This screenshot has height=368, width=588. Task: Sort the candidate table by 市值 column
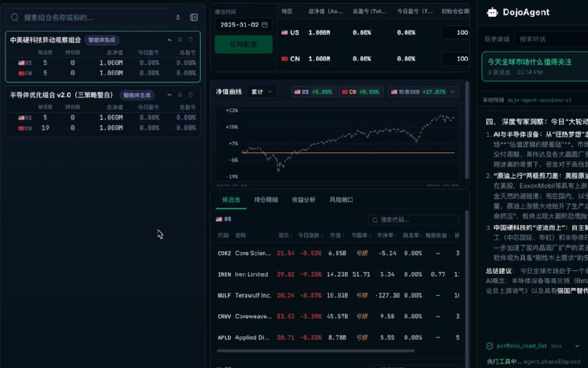coord(337,235)
